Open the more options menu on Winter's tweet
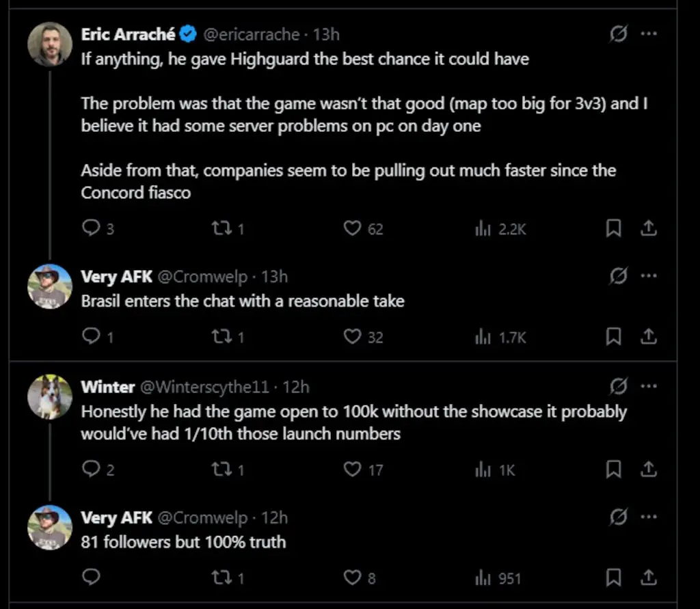Screen dimensions: 700x609 (648, 386)
